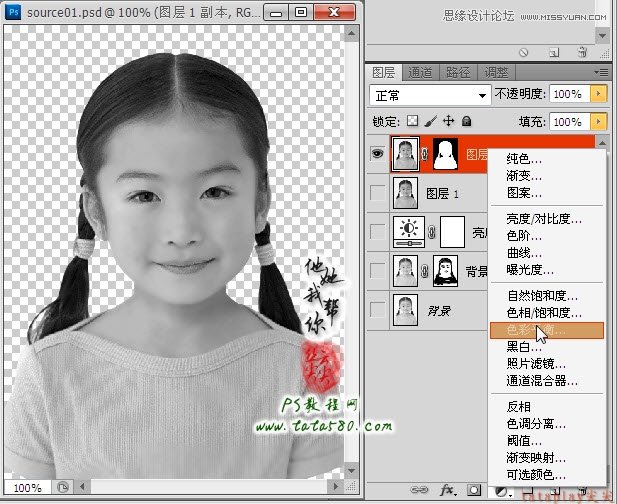Viewport: 617px width, 504px height.
Task: Choose 照片滤镜... menu item
Action: pyautogui.click(x=547, y=364)
